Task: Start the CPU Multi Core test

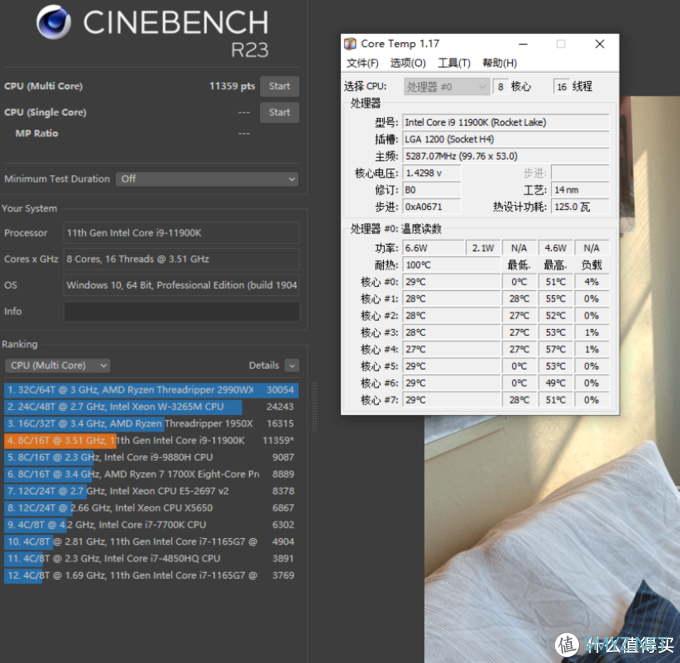Action: point(279,86)
